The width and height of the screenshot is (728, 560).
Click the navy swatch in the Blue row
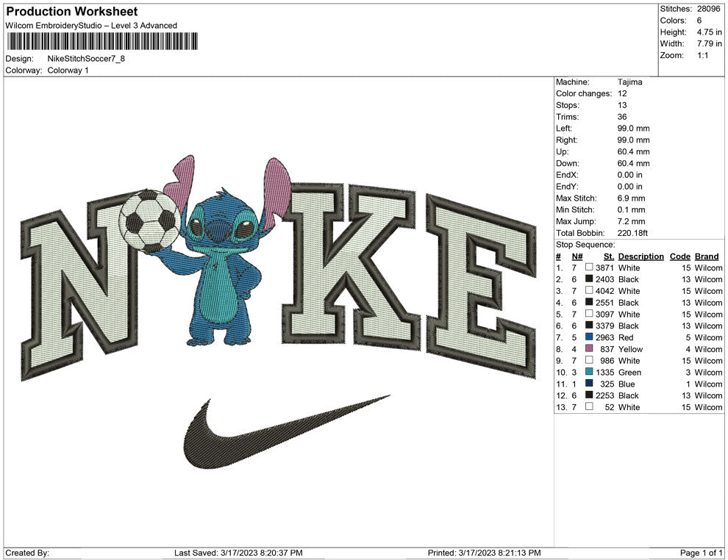coord(589,383)
